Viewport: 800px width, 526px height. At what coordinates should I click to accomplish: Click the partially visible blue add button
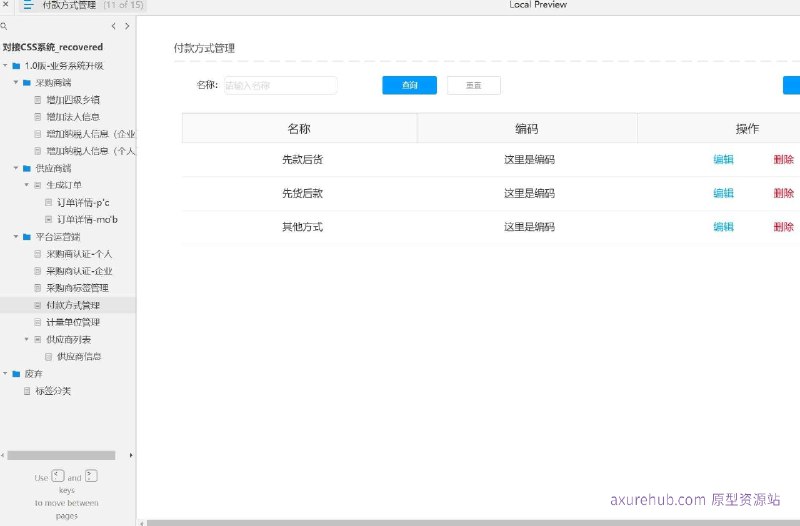[x=791, y=85]
